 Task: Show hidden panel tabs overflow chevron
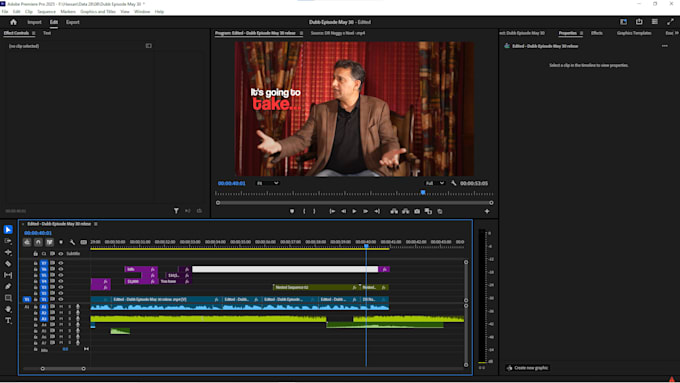pos(677,33)
